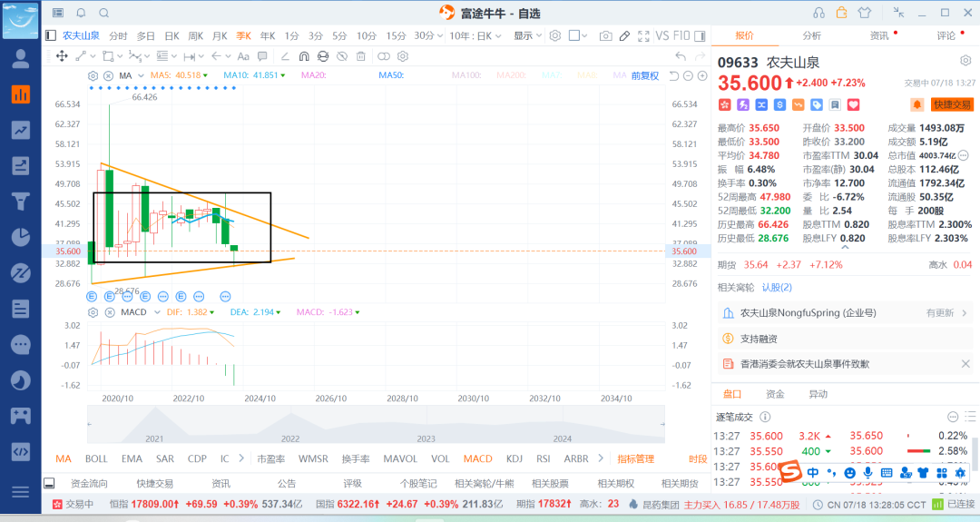Open the chart settings gear in toolbar
This screenshot has height=522, width=980.
(555, 35)
